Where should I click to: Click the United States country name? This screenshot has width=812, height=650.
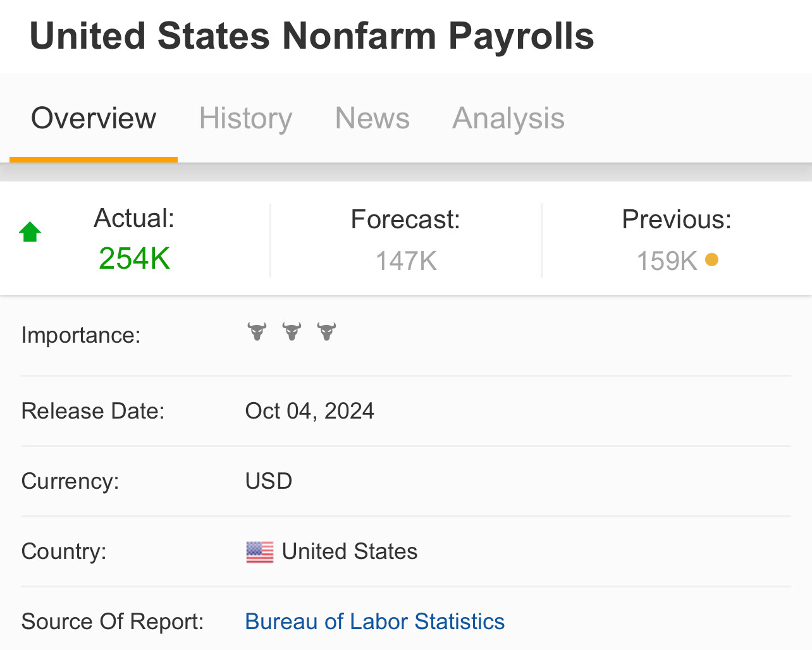click(349, 551)
